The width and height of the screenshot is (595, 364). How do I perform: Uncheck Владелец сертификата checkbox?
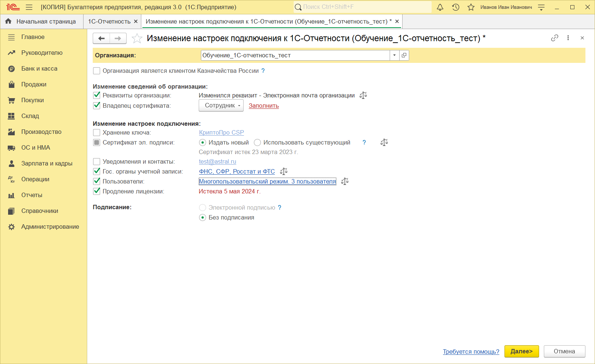(x=97, y=106)
